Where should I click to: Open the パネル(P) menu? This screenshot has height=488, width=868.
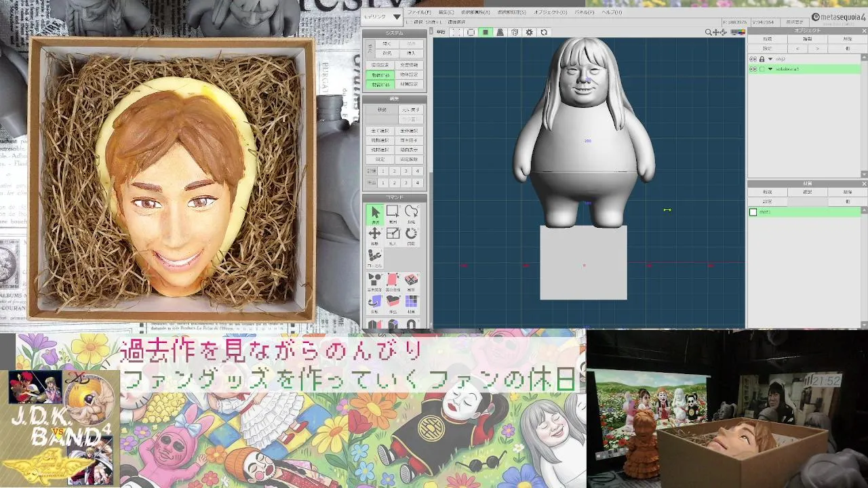[585, 12]
